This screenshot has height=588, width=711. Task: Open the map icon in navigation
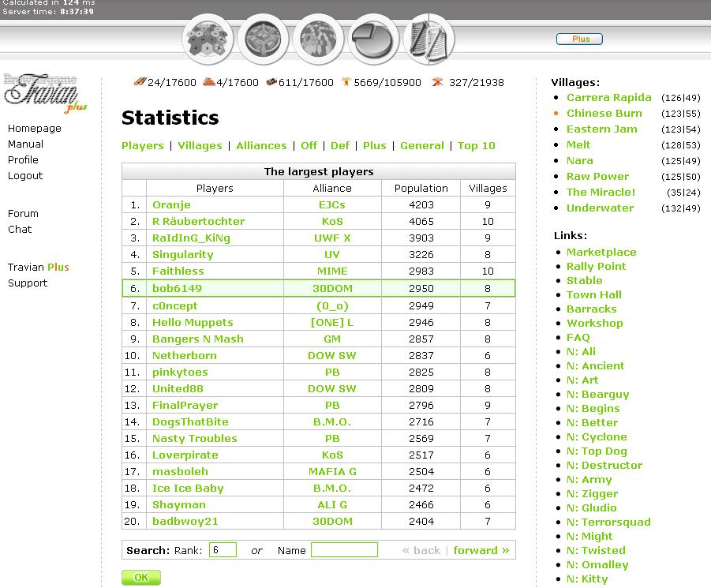[318, 39]
